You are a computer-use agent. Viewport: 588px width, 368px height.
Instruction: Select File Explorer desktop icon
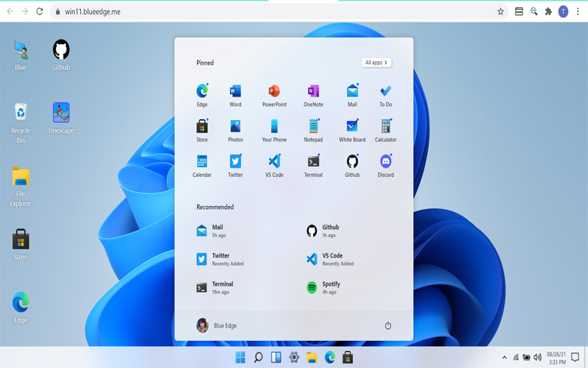(x=21, y=187)
